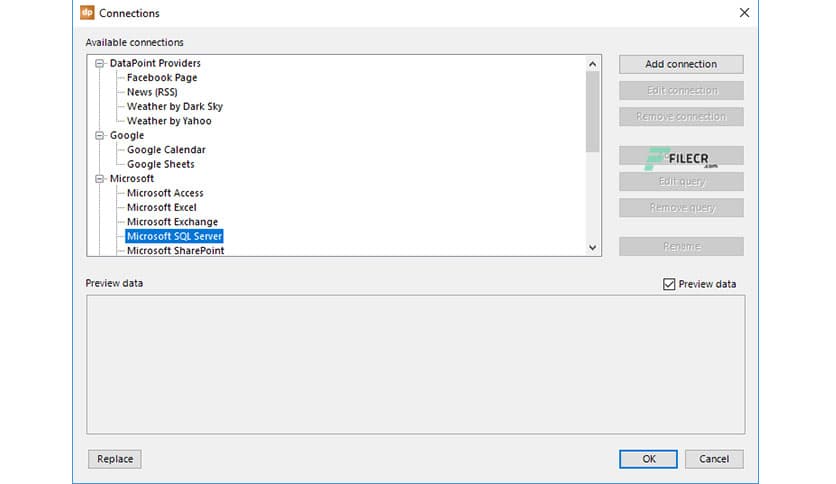Screen dimensions: 836x484
Task: Click the Edit query button
Action: (681, 182)
